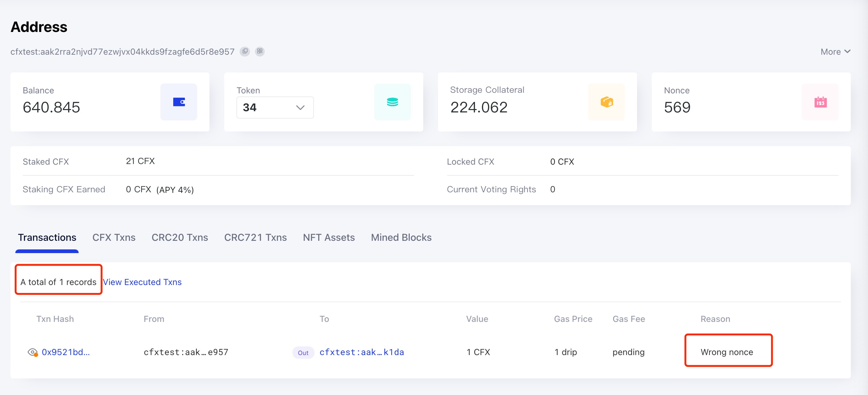The width and height of the screenshot is (868, 395).
Task: Open the address QR code icon
Action: coord(260,51)
